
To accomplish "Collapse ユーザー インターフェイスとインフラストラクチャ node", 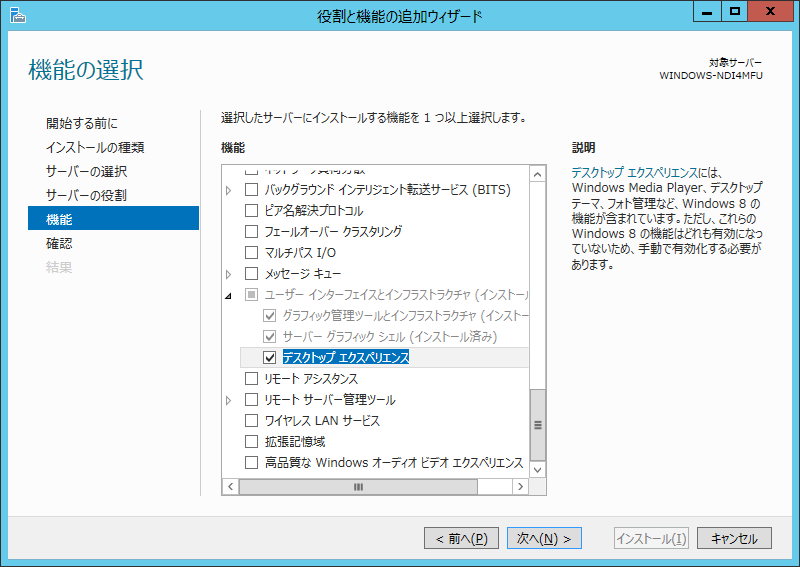I will tap(228, 295).
